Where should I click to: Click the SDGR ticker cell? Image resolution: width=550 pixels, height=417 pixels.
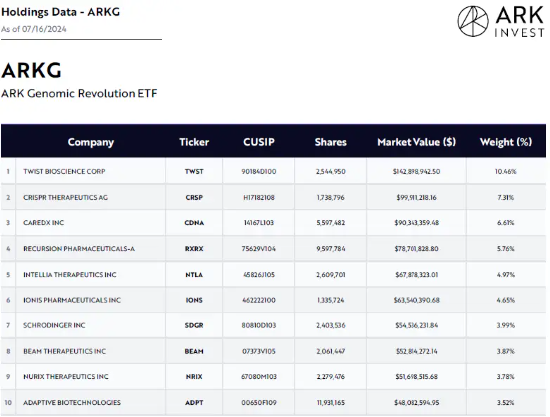tap(194, 325)
